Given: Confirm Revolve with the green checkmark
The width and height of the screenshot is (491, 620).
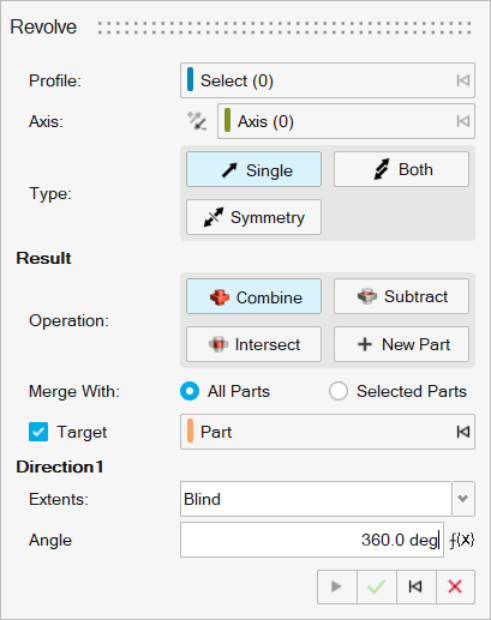Looking at the screenshot, I should pos(376,587).
